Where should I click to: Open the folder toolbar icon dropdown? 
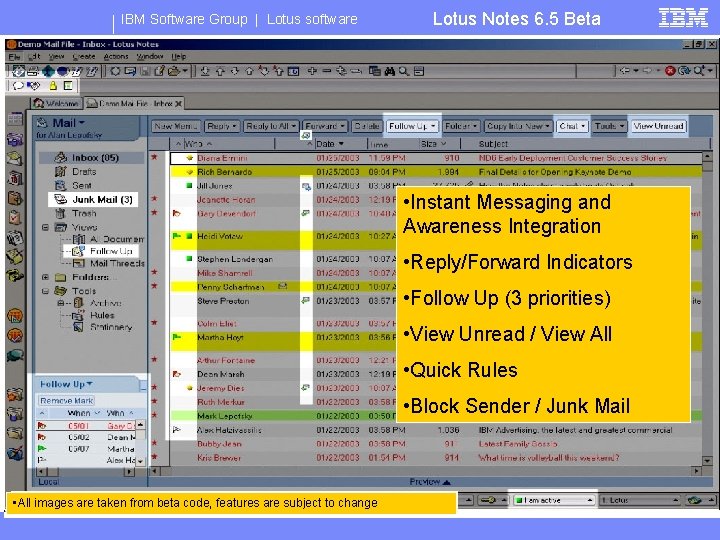(x=185, y=71)
